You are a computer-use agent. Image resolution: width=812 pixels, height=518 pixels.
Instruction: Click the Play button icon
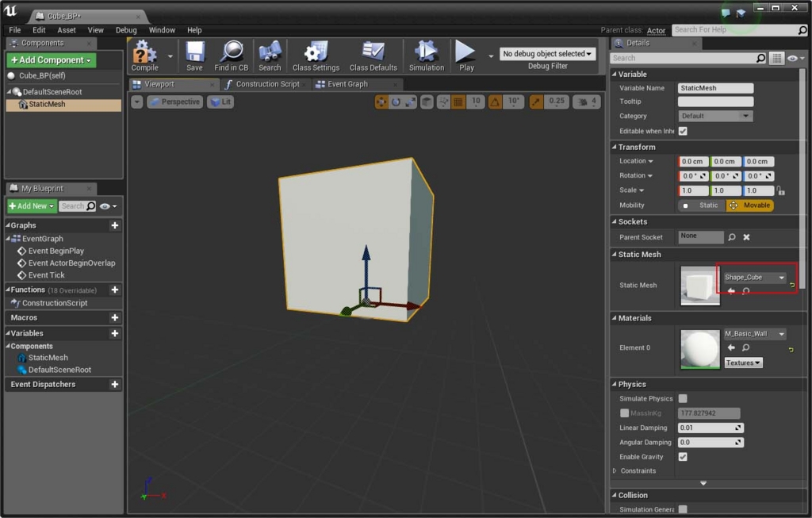[465, 56]
